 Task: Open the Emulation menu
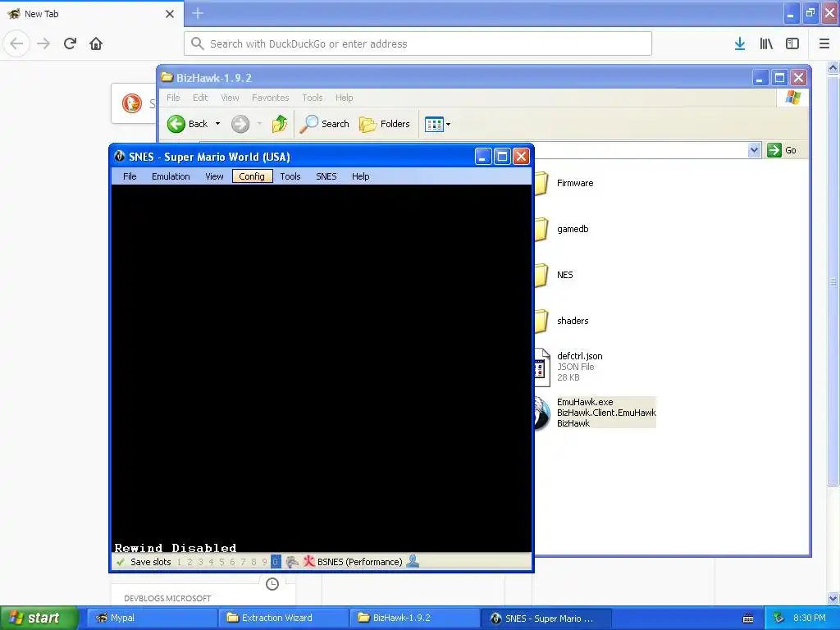coord(171,176)
